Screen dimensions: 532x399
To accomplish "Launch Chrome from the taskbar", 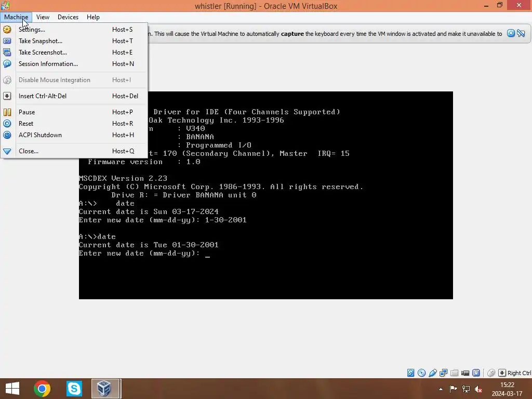I will point(42,389).
